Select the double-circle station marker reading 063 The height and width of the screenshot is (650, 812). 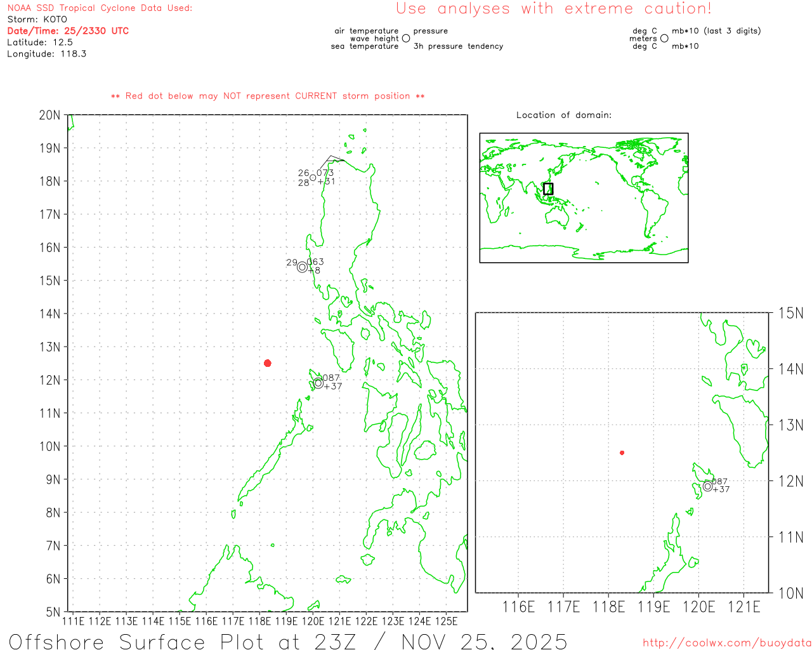pyautogui.click(x=303, y=267)
